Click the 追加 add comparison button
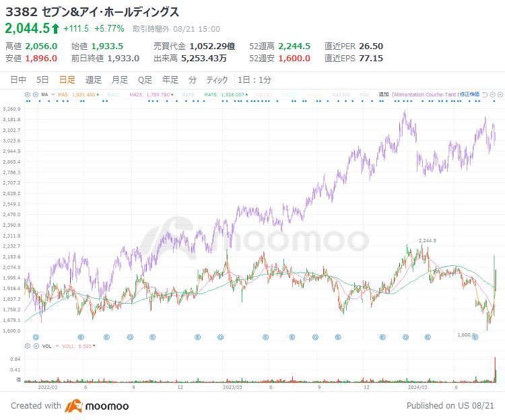This screenshot has width=505, height=420. (x=384, y=94)
